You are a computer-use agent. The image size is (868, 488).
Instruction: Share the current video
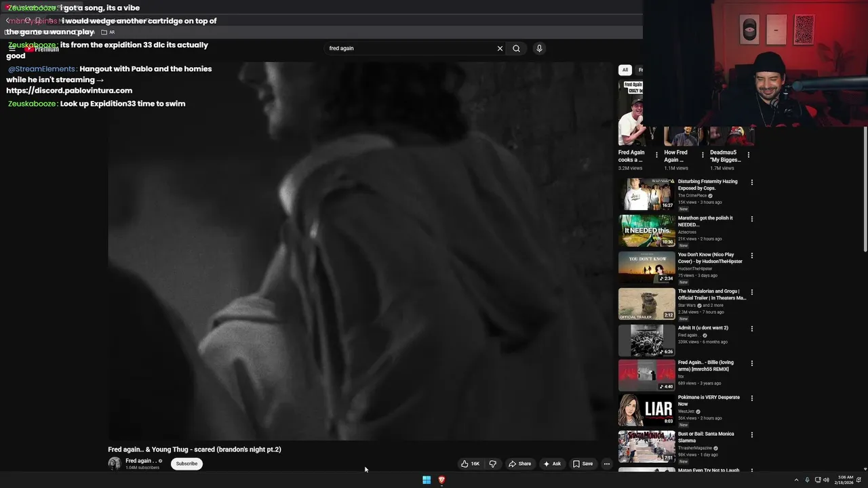[520, 464]
